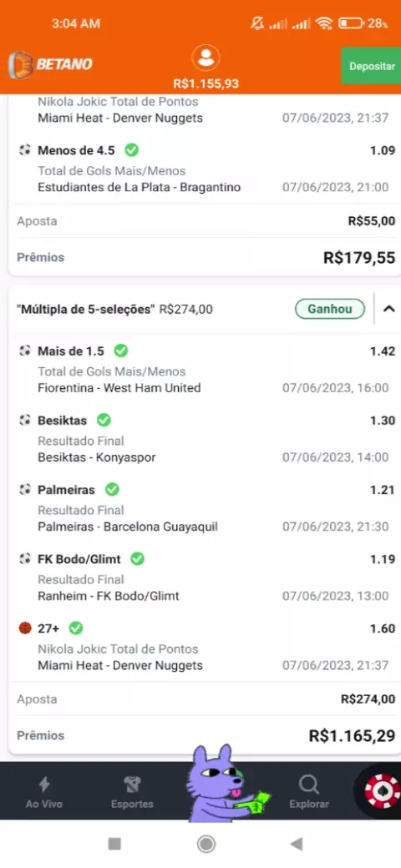Tap the Android back triangle button

297,844
